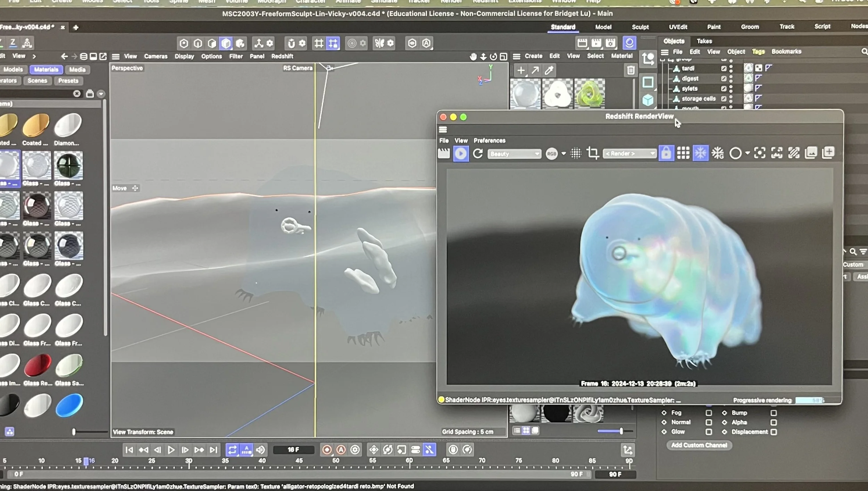
Task: Toggle autokeying icon in timeline
Action: click(341, 450)
